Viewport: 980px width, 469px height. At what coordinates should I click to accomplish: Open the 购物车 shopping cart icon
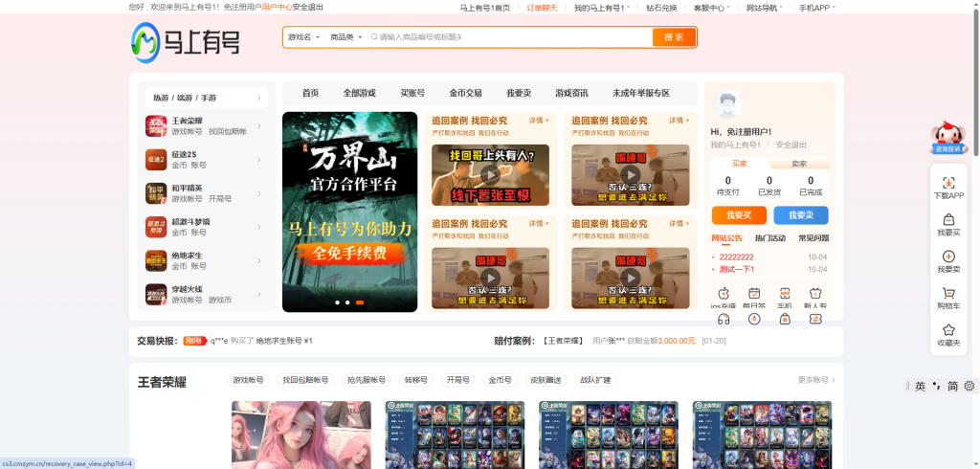pos(948,294)
